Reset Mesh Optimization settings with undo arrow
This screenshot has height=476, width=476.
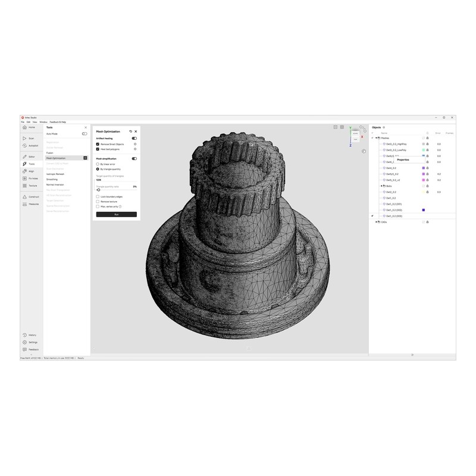[x=131, y=131]
